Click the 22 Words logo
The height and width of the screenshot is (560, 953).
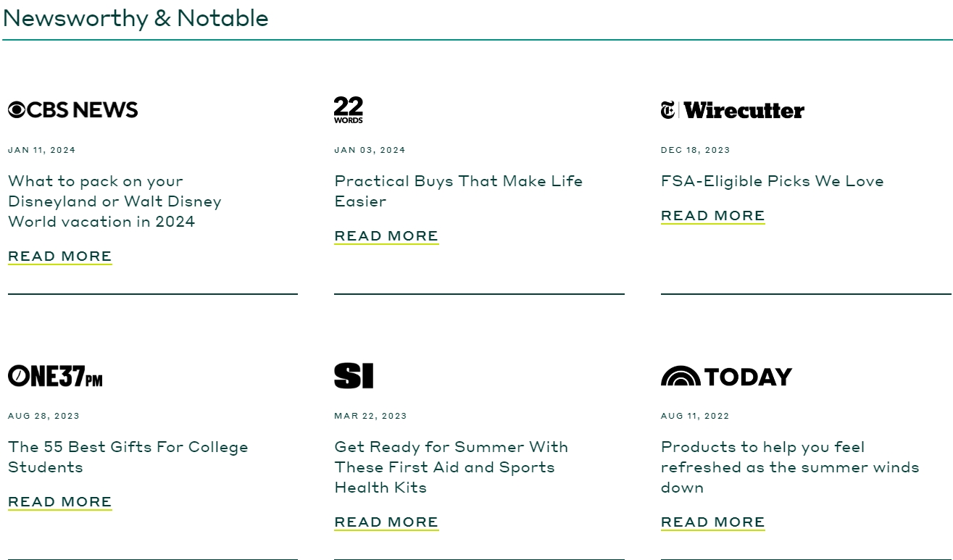(x=348, y=109)
